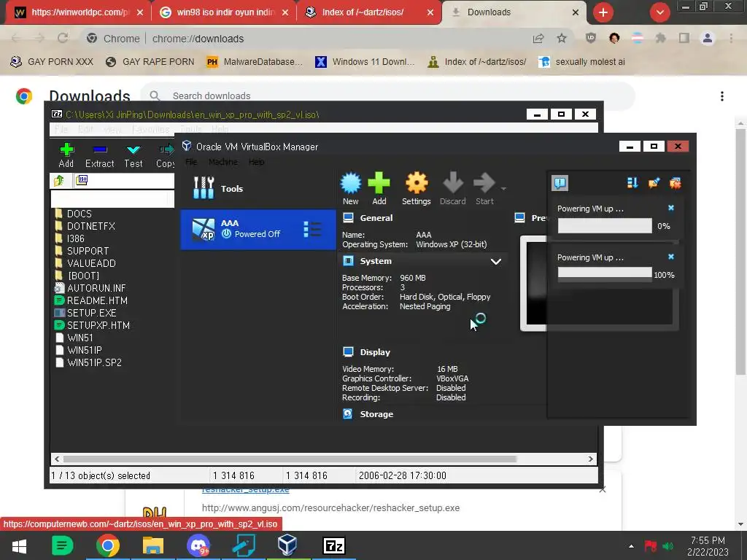
Task: Show hidden system tray icons
Action: 631,545
